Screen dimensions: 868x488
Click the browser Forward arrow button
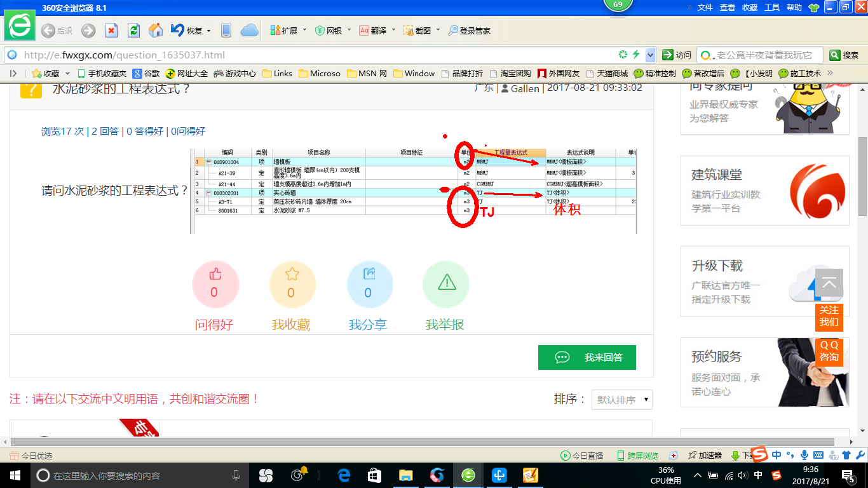pos(88,30)
